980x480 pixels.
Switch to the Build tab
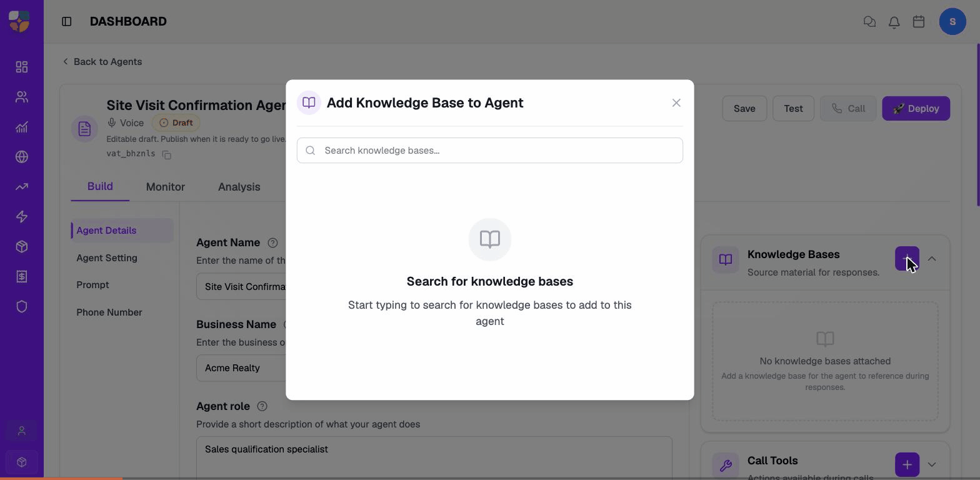point(100,187)
